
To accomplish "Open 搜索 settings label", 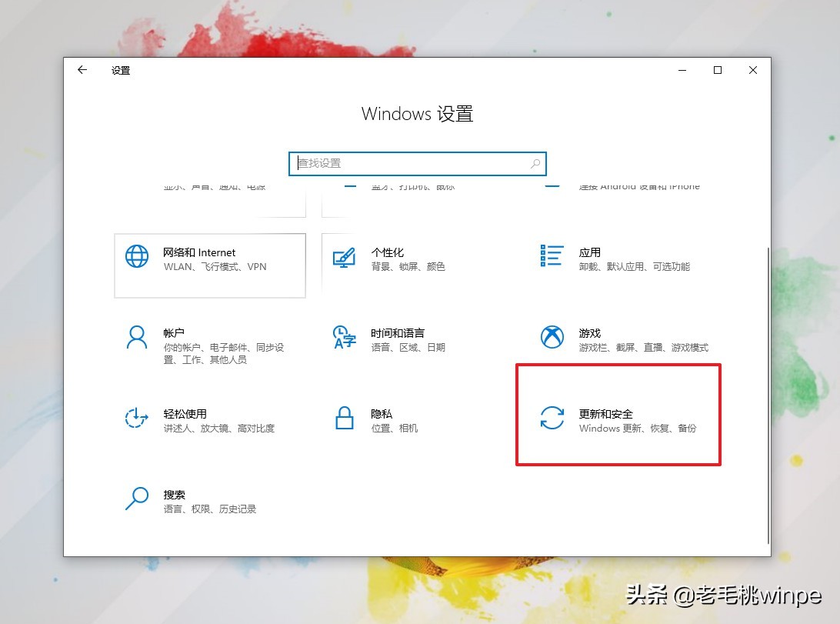I will pyautogui.click(x=174, y=495).
